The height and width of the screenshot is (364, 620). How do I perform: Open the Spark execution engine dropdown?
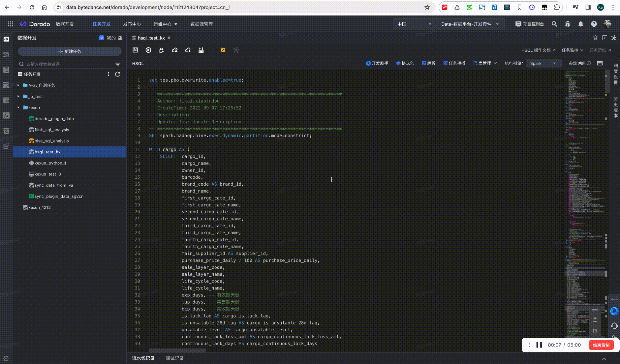[543, 63]
